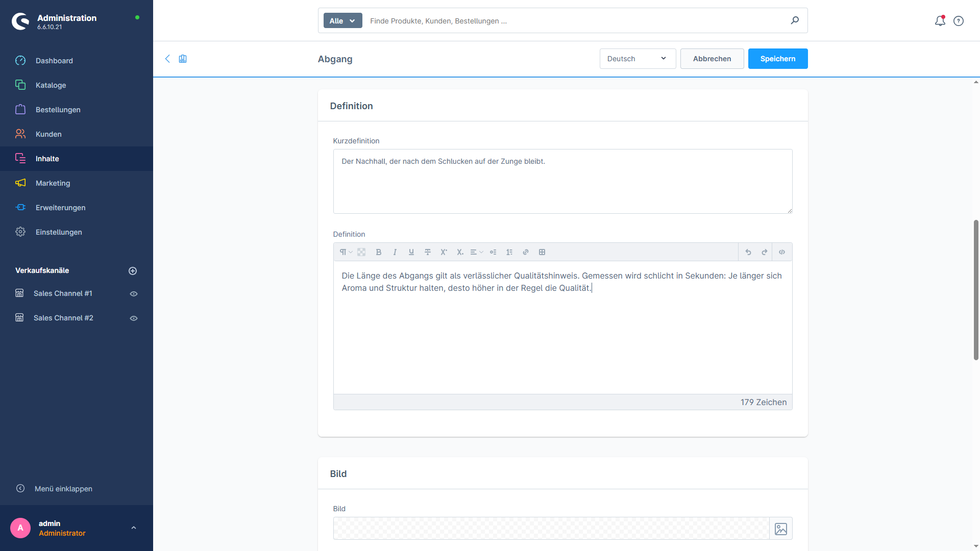Screen dimensions: 980x551
Task: Open the Deutsch language dropdown
Action: click(638, 59)
